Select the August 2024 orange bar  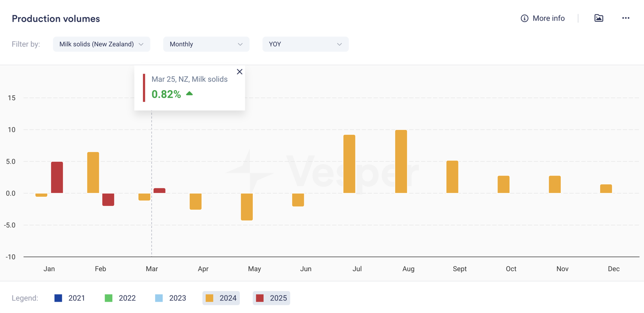point(401,161)
